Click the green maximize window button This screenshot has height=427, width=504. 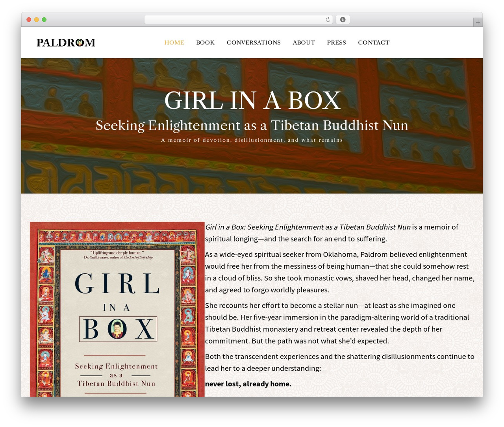tap(44, 20)
